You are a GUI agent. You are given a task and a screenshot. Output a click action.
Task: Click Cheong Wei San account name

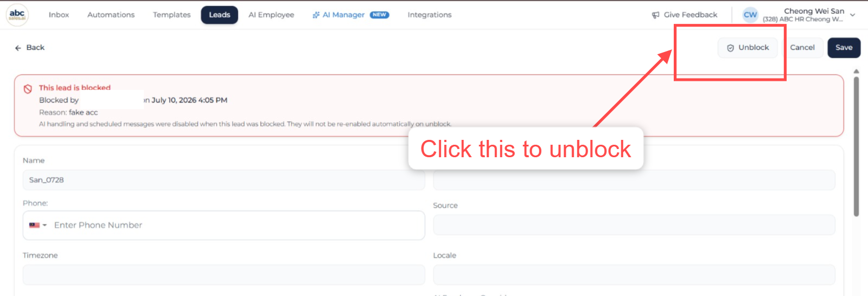[x=814, y=11]
